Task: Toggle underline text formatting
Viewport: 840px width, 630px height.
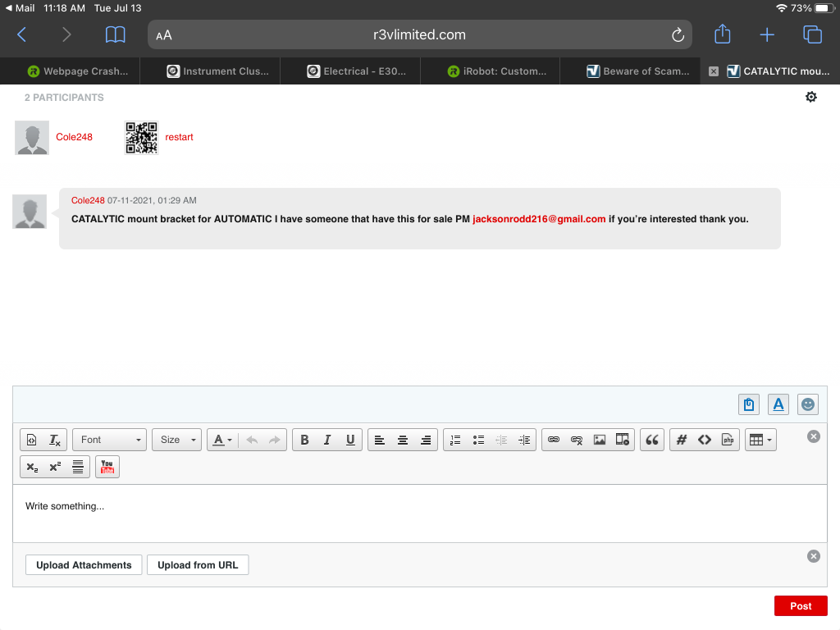Action: pos(350,440)
